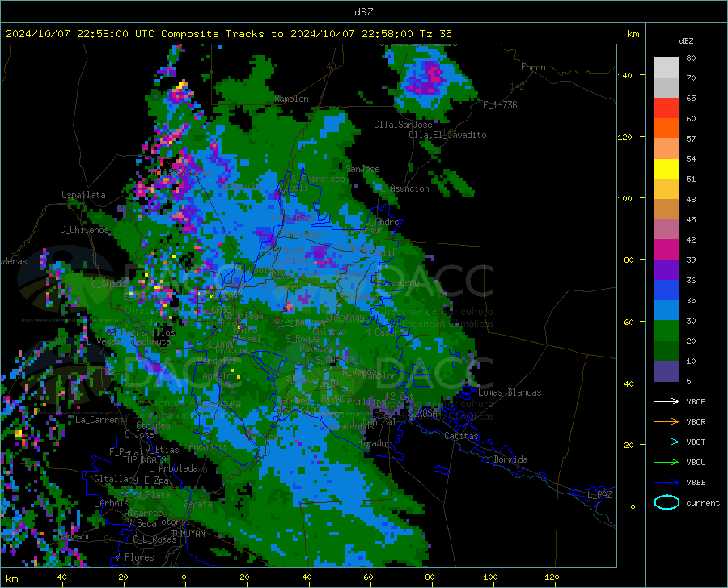Click the Uspallata place label

click(x=83, y=195)
